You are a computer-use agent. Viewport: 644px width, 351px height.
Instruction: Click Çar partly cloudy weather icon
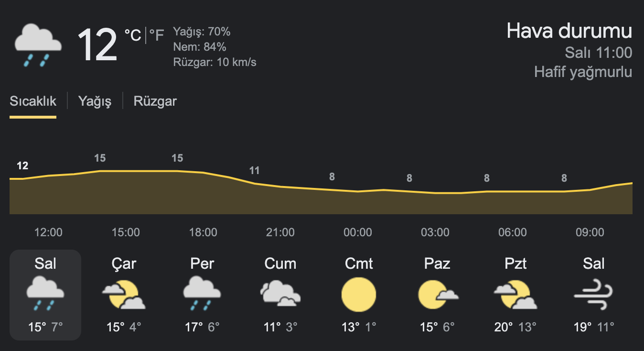pos(124,294)
